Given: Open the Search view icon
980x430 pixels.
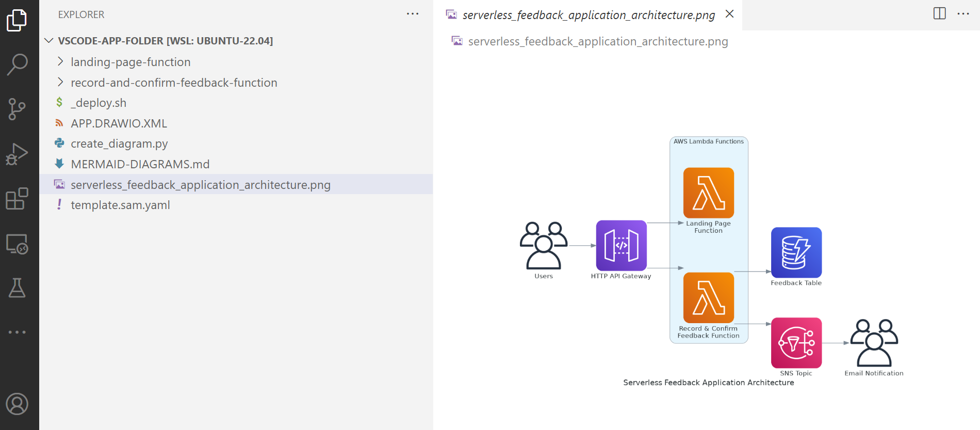Looking at the screenshot, I should coord(17,65).
